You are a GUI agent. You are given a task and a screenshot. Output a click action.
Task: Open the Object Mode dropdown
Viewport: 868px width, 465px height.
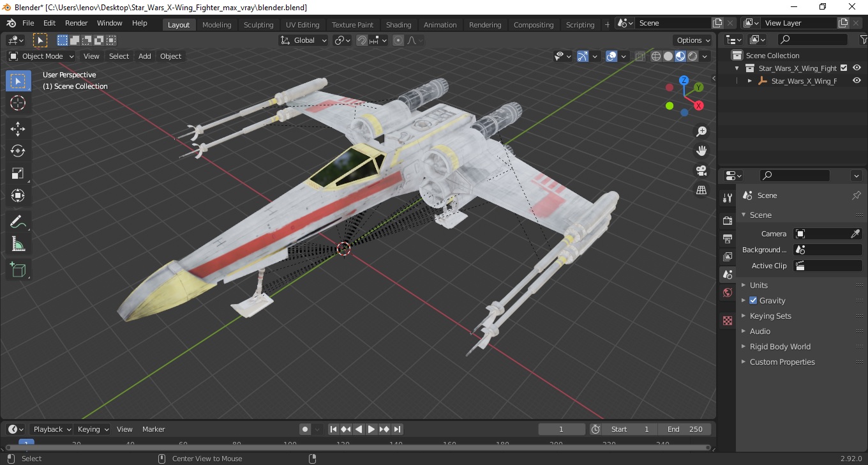tap(41, 56)
